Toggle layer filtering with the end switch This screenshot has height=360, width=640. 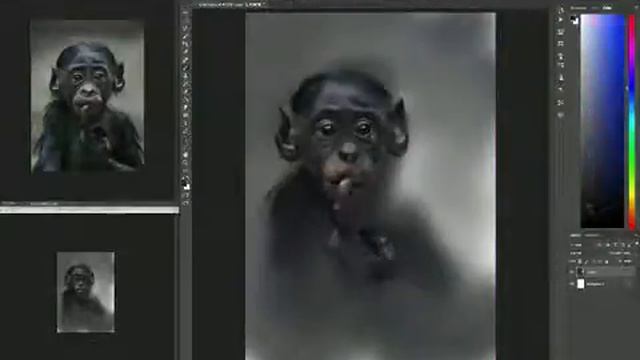[x=637, y=243]
